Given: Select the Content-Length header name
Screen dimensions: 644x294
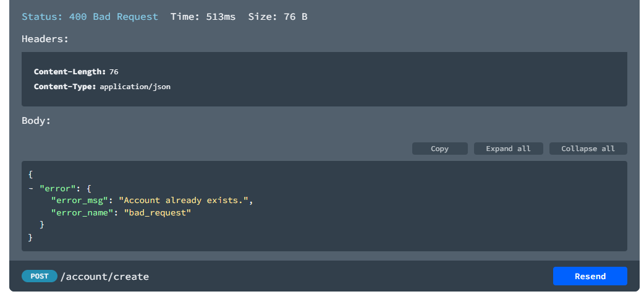Looking at the screenshot, I should [x=70, y=72].
